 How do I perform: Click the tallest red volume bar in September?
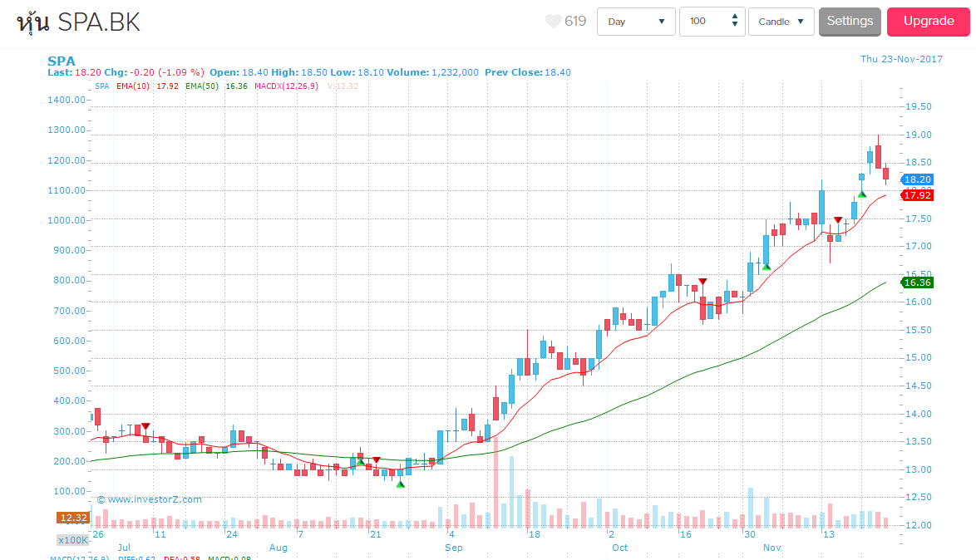point(496,482)
